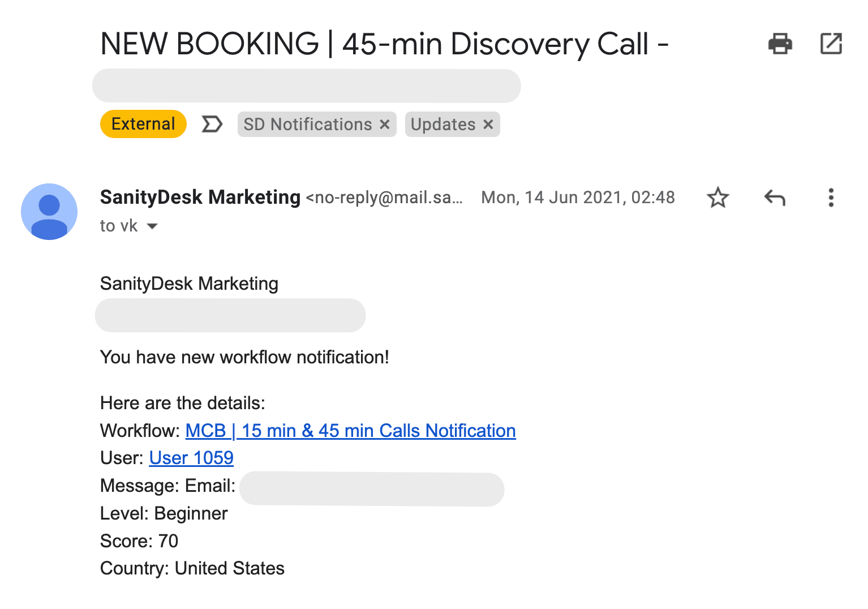The image size is (868, 609).
Task: Click the SanityDesk Marketing sender name
Action: [200, 198]
